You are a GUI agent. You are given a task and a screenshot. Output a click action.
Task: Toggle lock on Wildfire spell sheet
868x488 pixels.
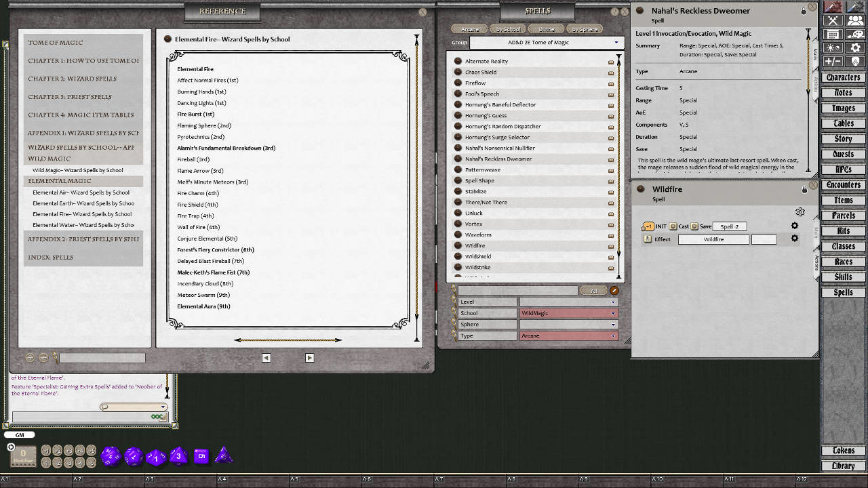pyautogui.click(x=804, y=190)
